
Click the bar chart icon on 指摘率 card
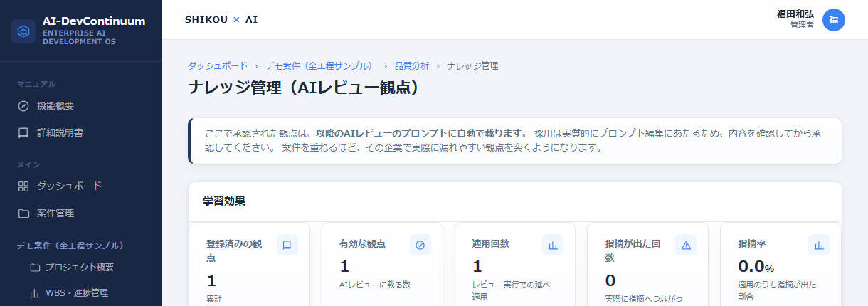[819, 245]
